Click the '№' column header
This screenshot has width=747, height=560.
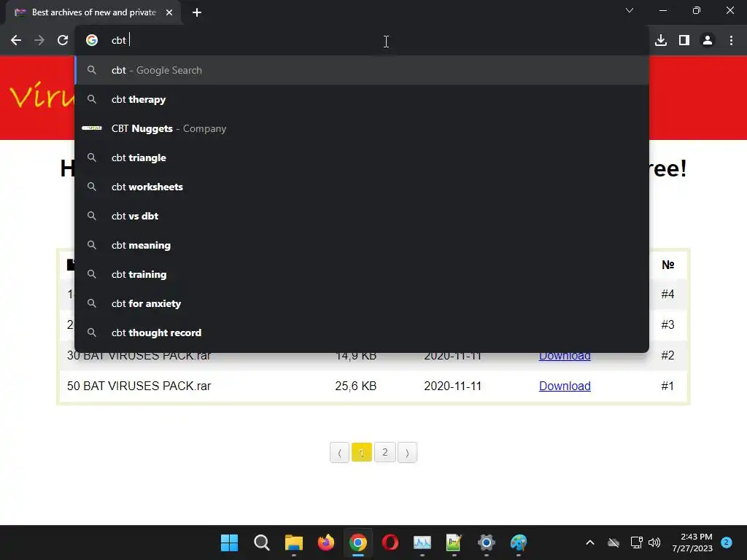[x=668, y=265]
